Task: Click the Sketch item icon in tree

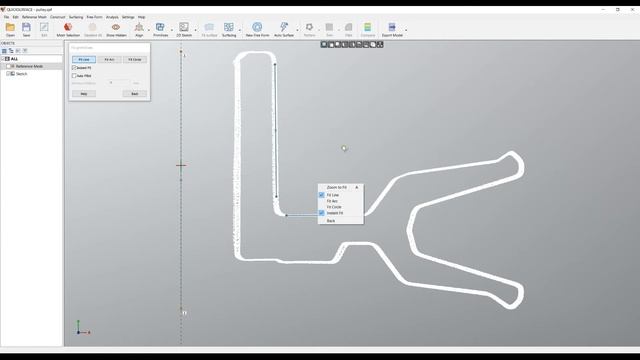Action: [13, 74]
